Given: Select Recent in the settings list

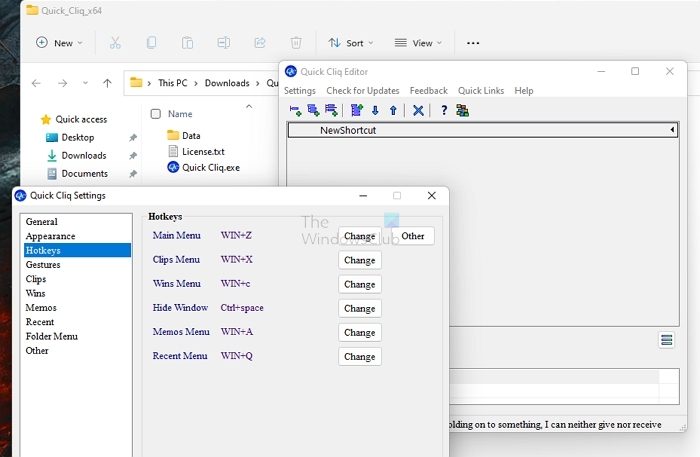Looking at the screenshot, I should [x=77, y=322].
